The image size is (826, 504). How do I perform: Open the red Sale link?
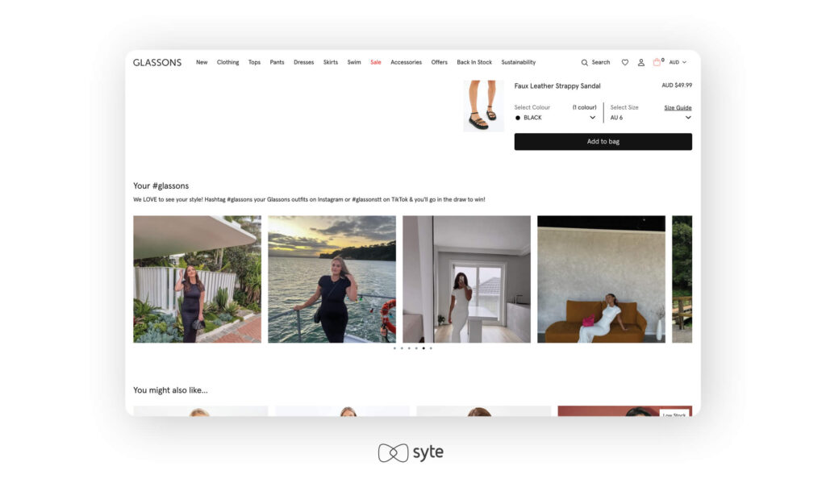(x=376, y=62)
